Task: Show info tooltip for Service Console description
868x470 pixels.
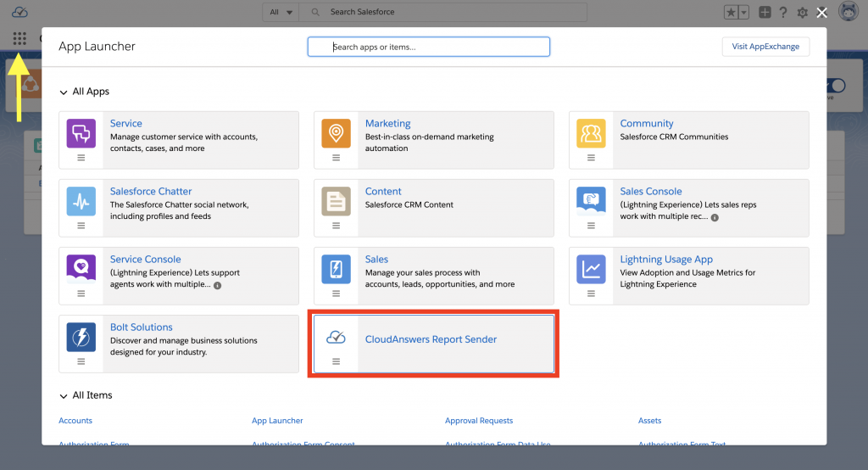Action: (x=218, y=285)
